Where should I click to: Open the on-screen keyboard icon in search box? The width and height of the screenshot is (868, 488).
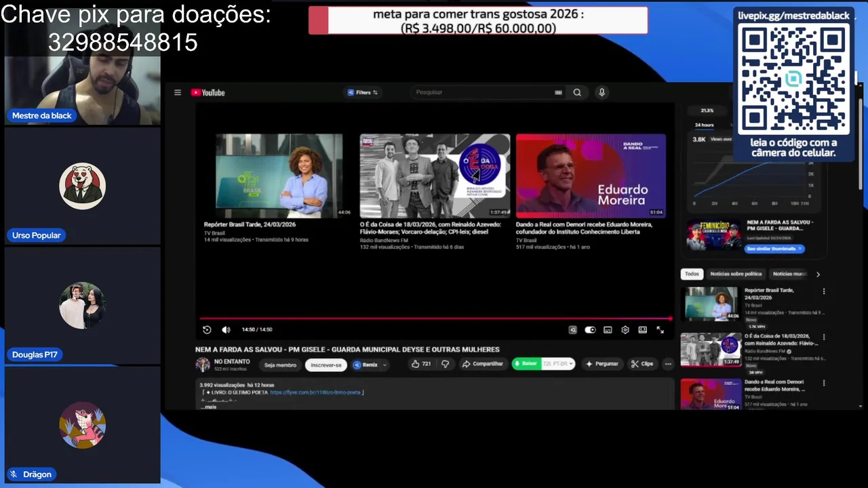[558, 93]
